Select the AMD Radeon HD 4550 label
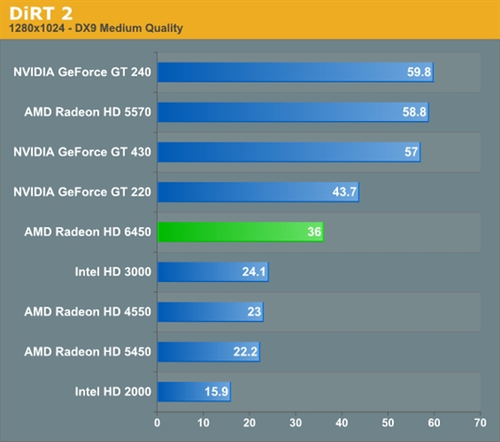The image size is (500, 442). 88,312
